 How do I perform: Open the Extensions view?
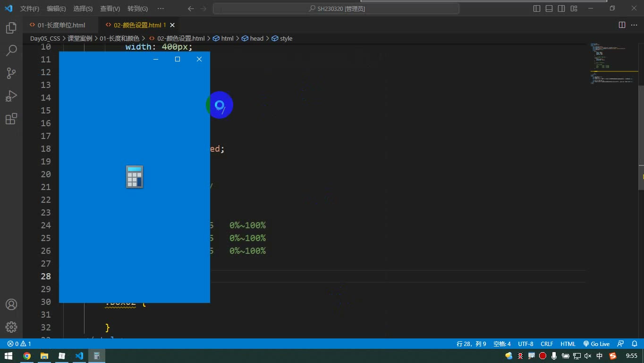pos(11,119)
